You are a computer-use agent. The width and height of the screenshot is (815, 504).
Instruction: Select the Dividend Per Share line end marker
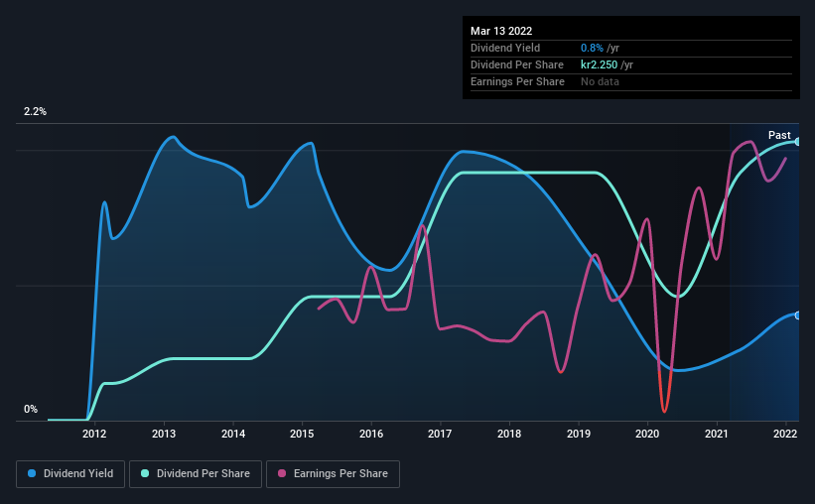pyautogui.click(x=798, y=142)
